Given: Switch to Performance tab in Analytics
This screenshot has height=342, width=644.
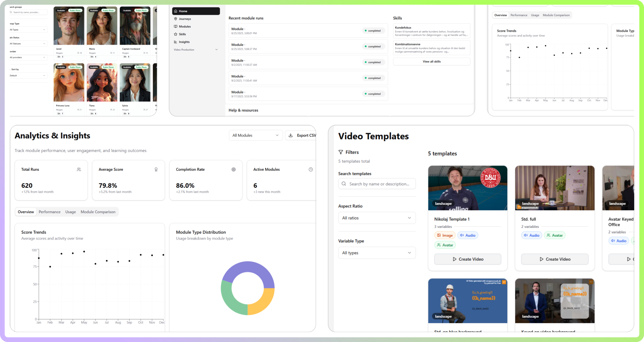Looking at the screenshot, I should coord(50,212).
